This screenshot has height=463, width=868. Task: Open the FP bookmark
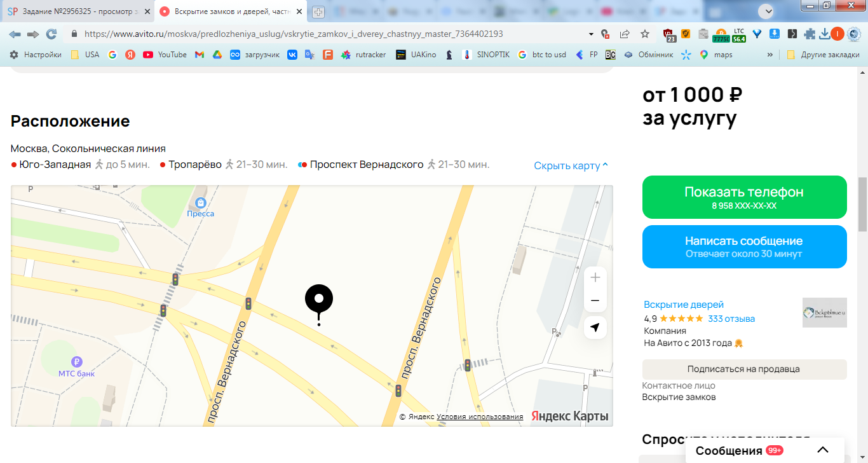click(x=587, y=55)
